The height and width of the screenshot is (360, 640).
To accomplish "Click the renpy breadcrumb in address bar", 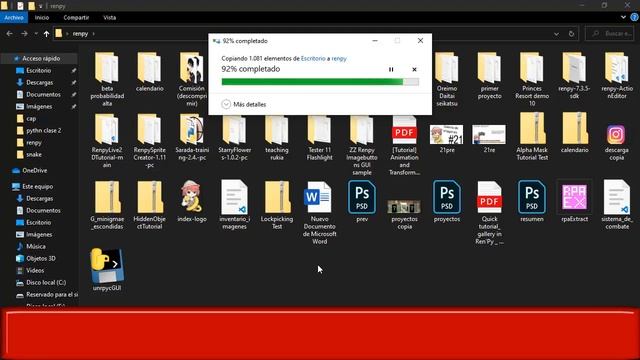I will [80, 33].
